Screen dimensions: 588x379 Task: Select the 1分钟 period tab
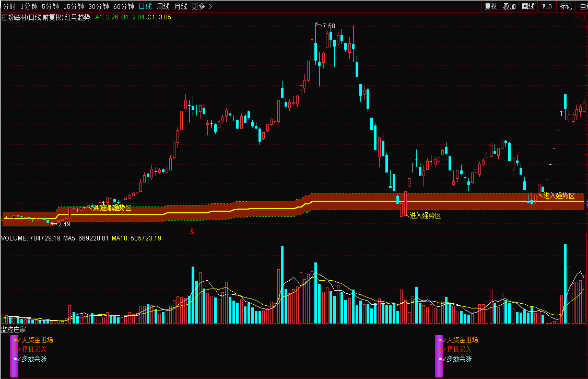[x=29, y=6]
